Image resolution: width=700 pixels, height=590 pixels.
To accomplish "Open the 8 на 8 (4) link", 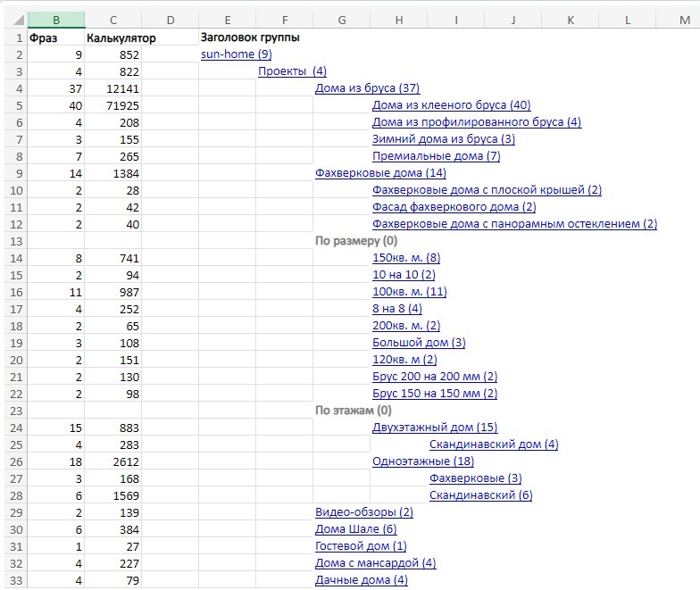I will pyautogui.click(x=397, y=309).
